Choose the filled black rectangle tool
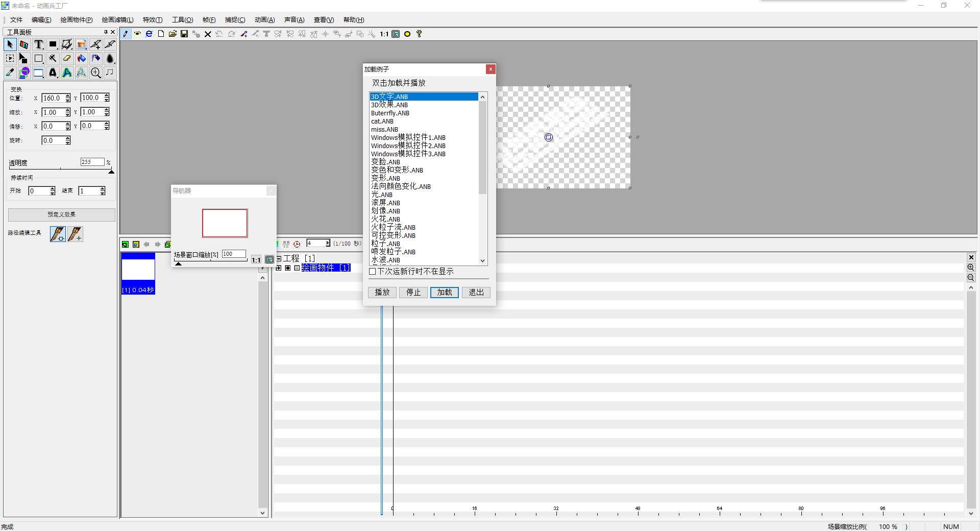This screenshot has width=980, height=531. 53,44
